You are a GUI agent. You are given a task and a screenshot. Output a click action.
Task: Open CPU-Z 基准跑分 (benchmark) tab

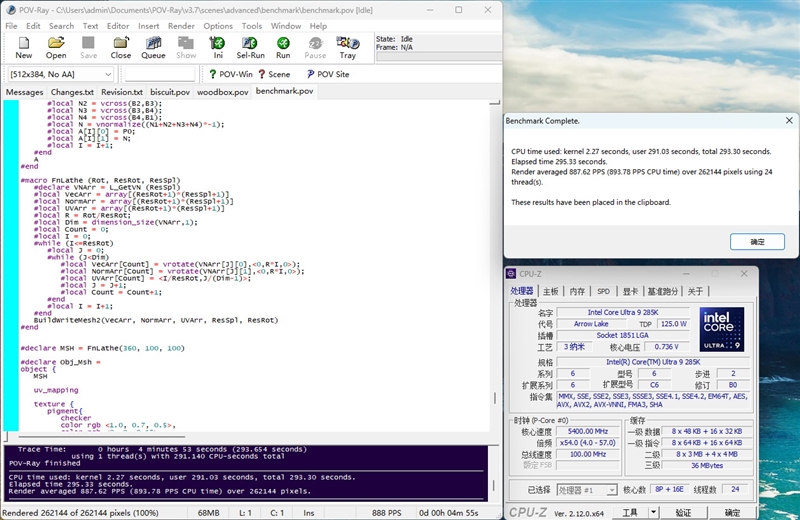(663, 291)
